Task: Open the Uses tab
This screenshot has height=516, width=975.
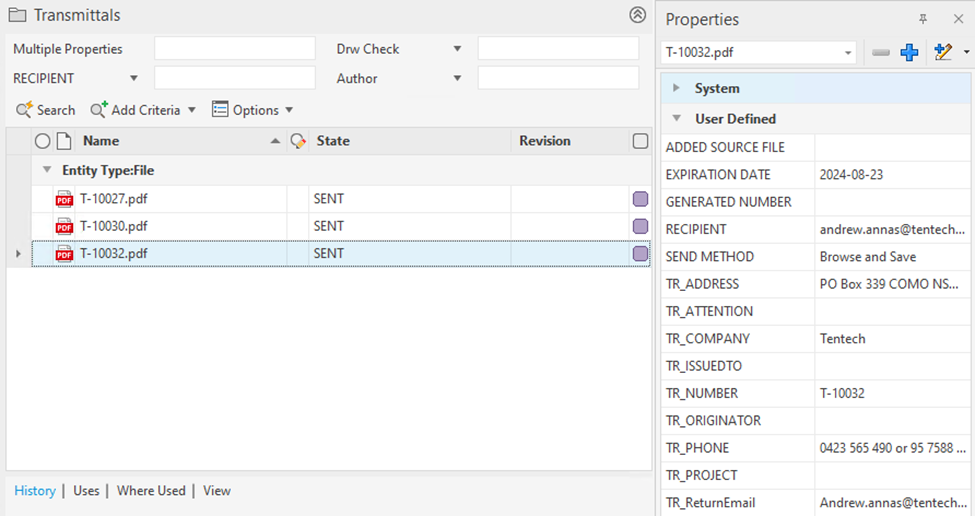Action: (86, 491)
